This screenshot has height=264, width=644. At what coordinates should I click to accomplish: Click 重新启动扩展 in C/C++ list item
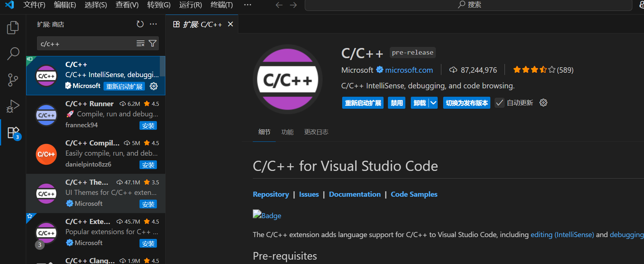click(124, 86)
